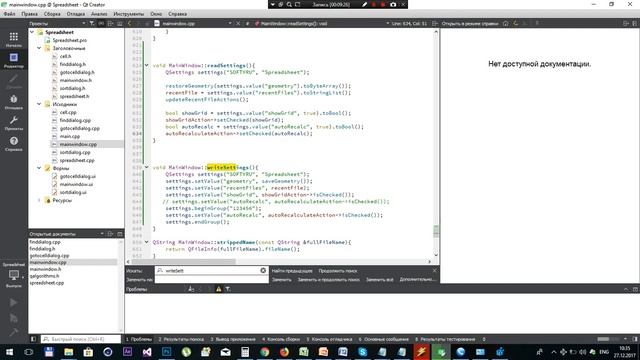Collapse the Исходники sources folder
Screen dimensions: 640x360
click(x=40, y=104)
